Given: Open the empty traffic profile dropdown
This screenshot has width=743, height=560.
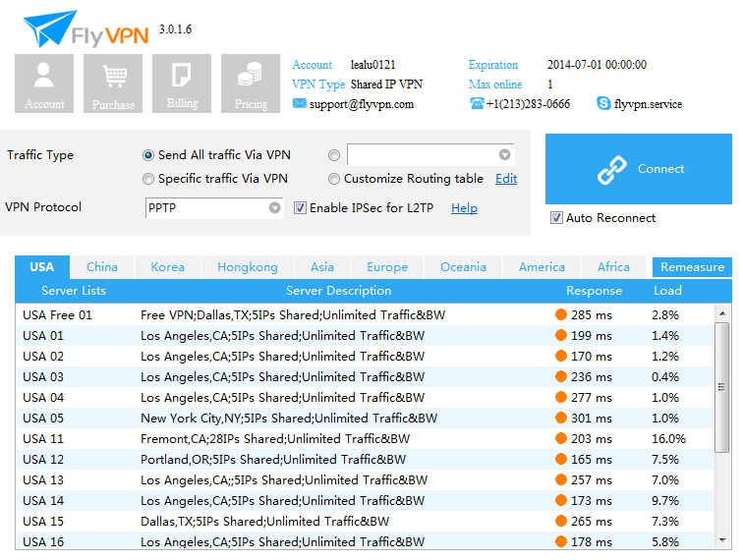Looking at the screenshot, I should pos(430,154).
